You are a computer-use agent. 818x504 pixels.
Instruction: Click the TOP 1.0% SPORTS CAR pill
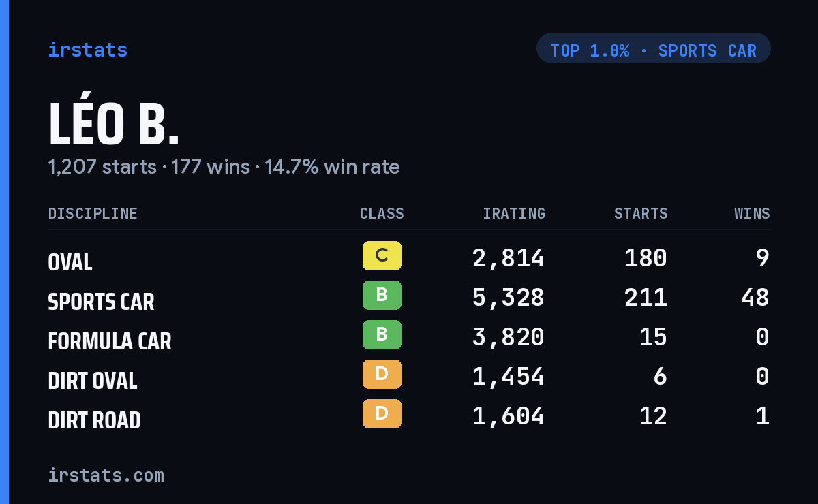[654, 48]
